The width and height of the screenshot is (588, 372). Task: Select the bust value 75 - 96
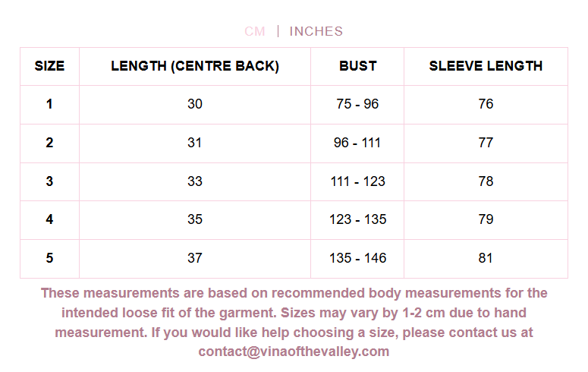pos(357,104)
